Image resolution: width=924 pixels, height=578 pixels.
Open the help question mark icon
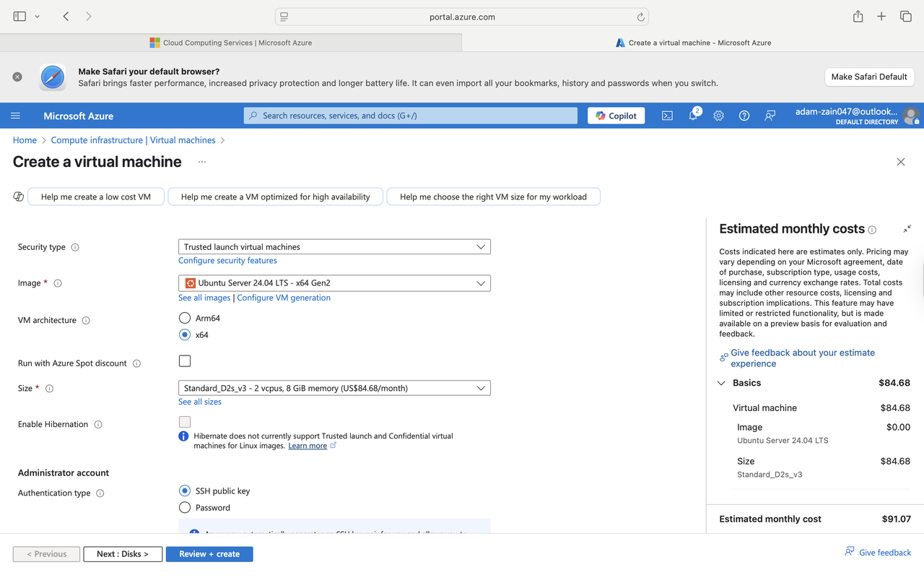click(744, 116)
